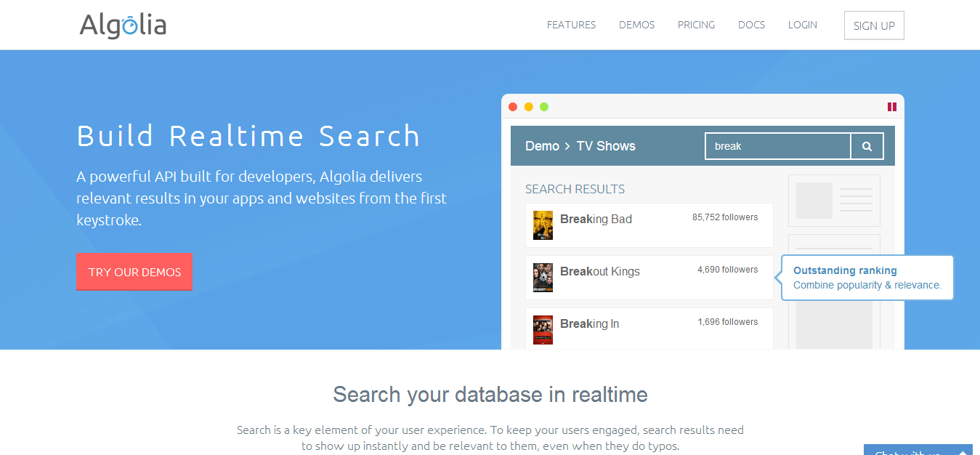Click the "4,690 followers" count
The image size is (980, 455).
pyautogui.click(x=727, y=270)
